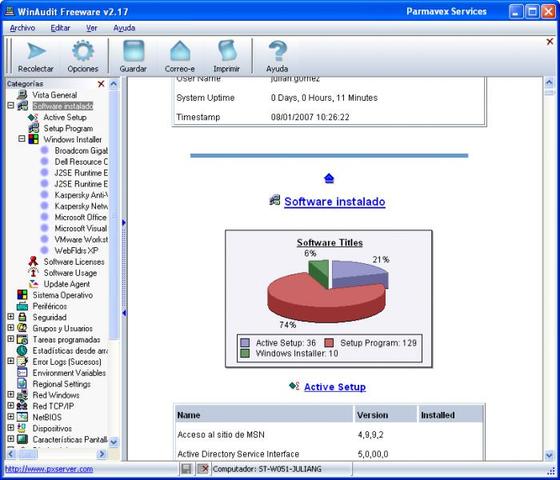Collapse the Software instalado tree node

click(x=11, y=105)
